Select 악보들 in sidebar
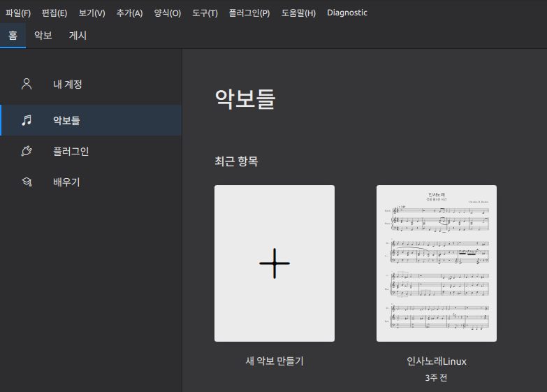 coord(91,120)
